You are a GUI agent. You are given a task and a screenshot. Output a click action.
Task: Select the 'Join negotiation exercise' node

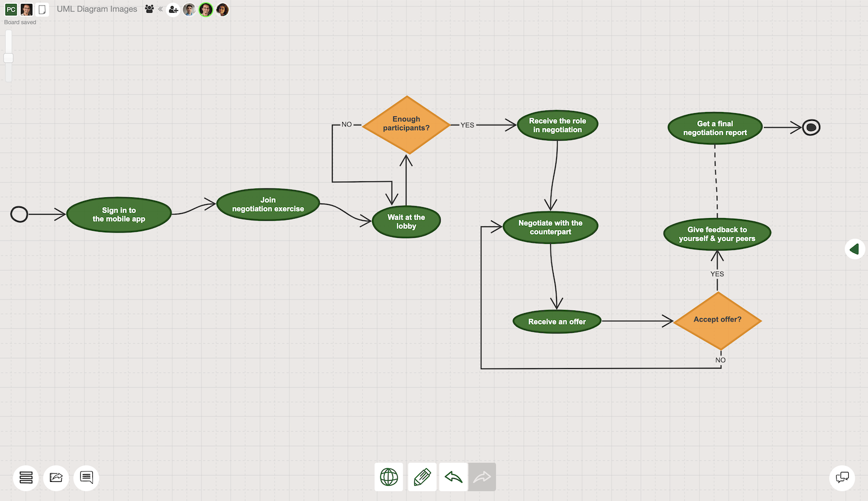click(268, 204)
